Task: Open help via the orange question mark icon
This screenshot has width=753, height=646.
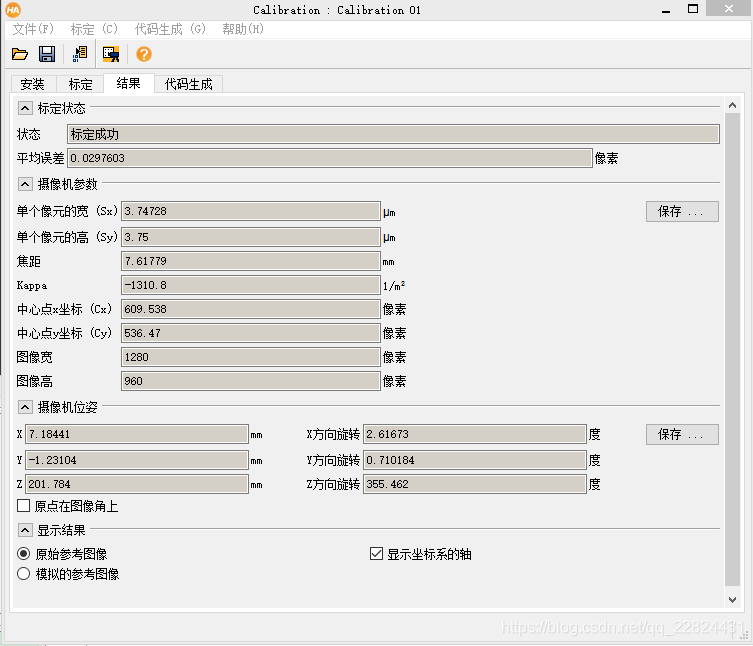Action: pos(144,54)
